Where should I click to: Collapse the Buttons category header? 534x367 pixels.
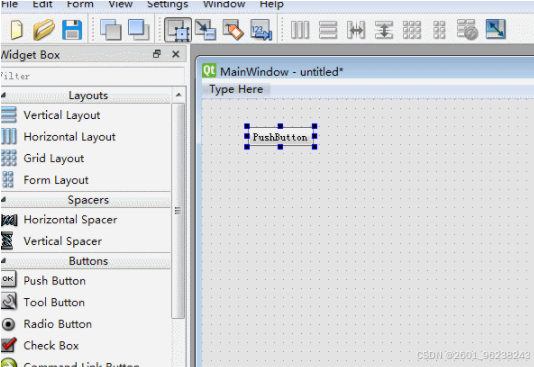coord(85,261)
